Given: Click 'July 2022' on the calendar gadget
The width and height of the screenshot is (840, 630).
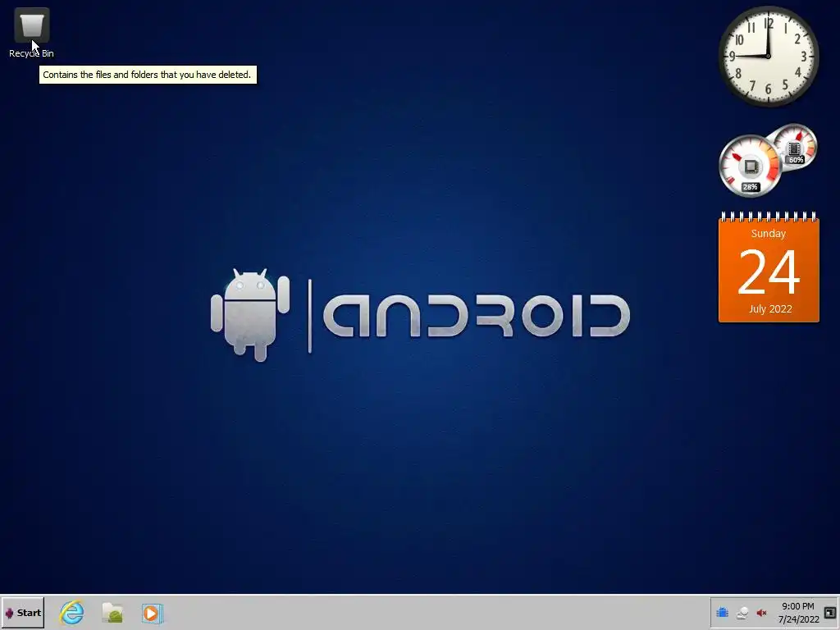Looking at the screenshot, I should pyautogui.click(x=770, y=309).
